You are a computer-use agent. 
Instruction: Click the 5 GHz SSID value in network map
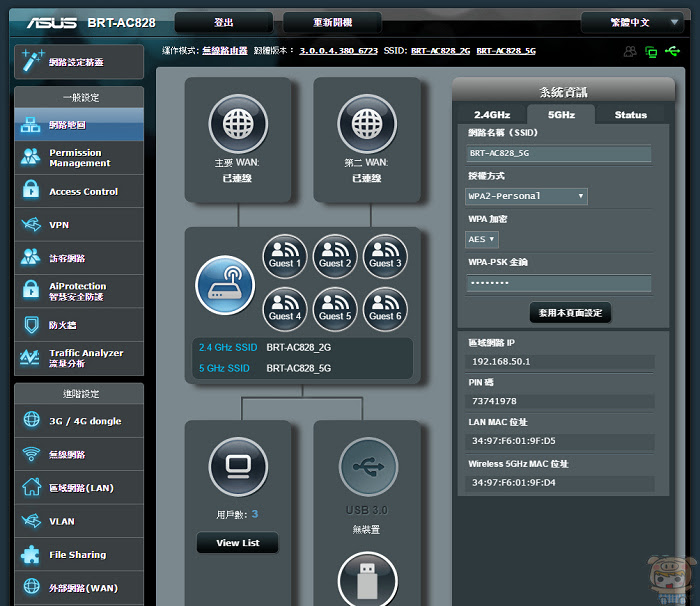tap(299, 368)
